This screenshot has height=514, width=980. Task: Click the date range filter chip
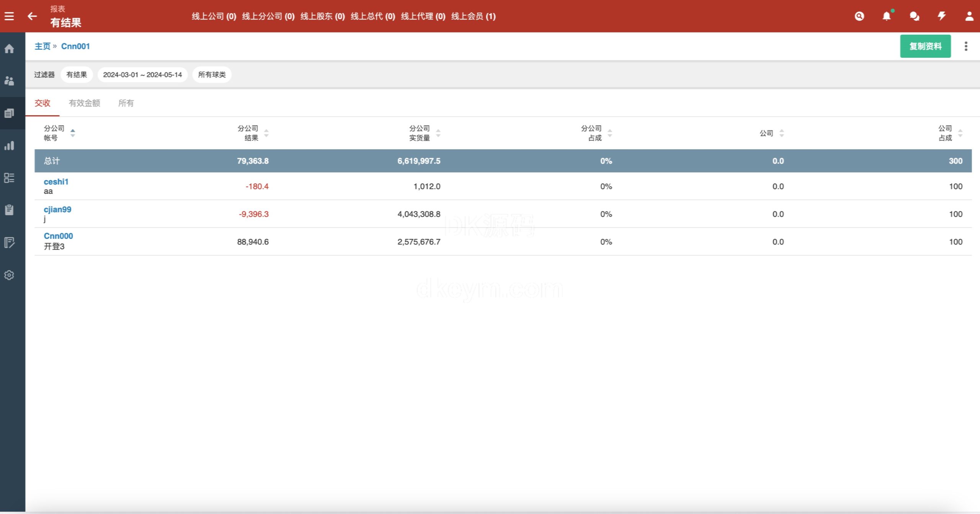(142, 75)
